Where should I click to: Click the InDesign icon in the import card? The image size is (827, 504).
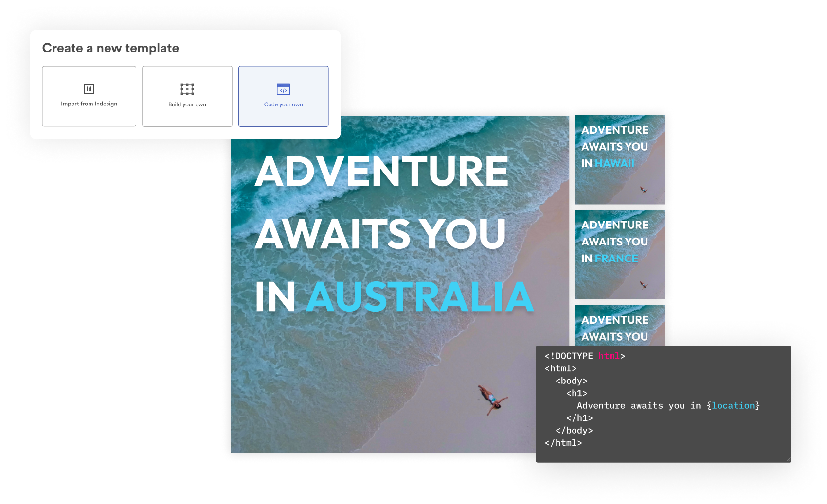point(89,89)
